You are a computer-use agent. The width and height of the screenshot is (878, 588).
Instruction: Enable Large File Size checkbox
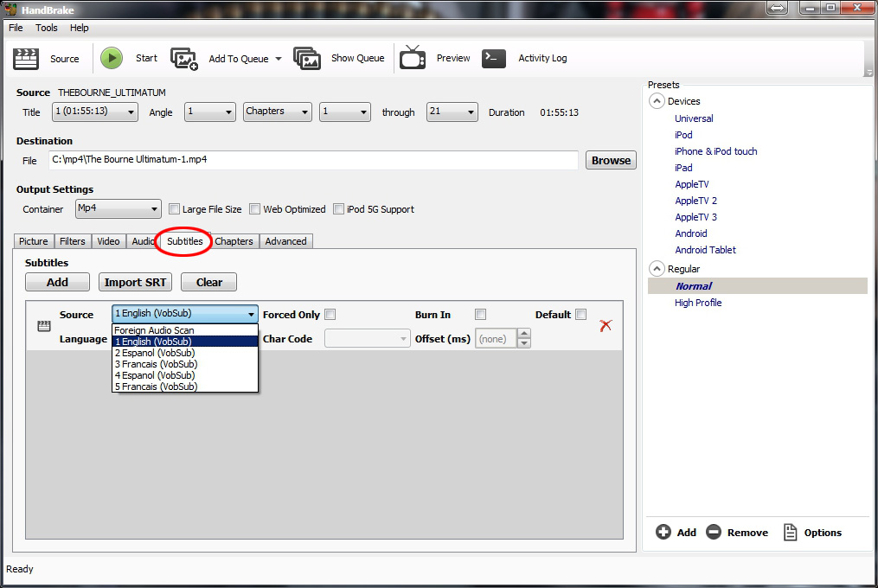coord(174,209)
